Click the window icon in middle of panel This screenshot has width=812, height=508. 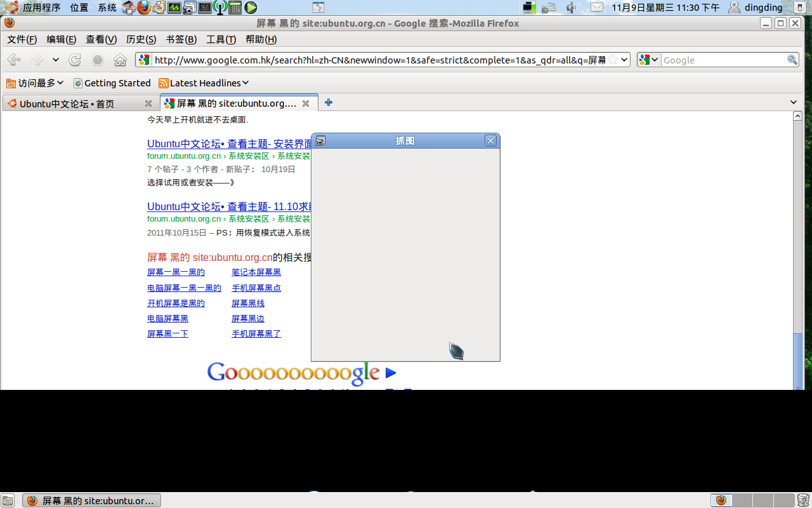tap(318, 8)
